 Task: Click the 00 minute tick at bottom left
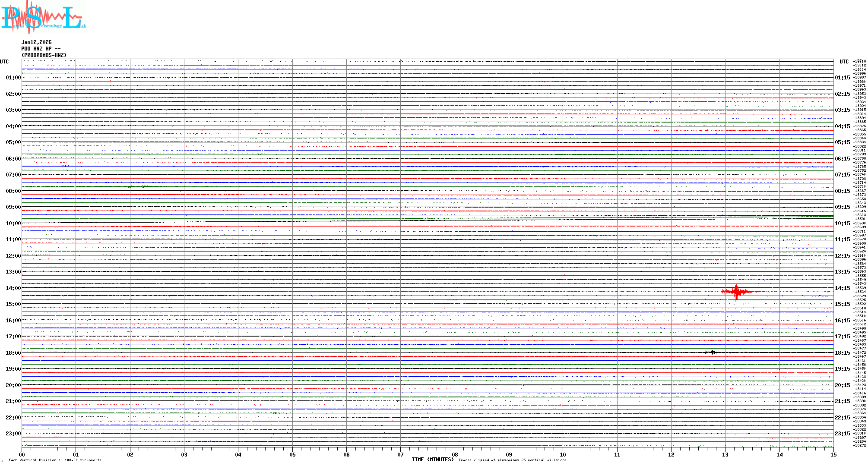(22, 454)
